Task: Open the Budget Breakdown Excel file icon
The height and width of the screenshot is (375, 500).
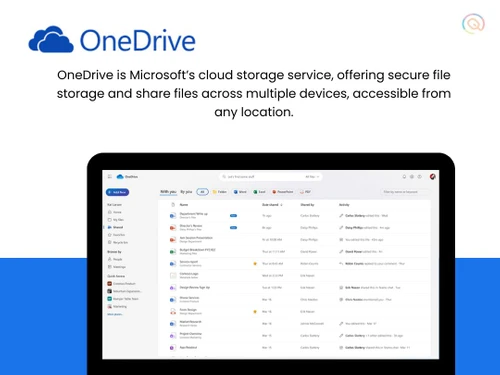Action: point(173,252)
